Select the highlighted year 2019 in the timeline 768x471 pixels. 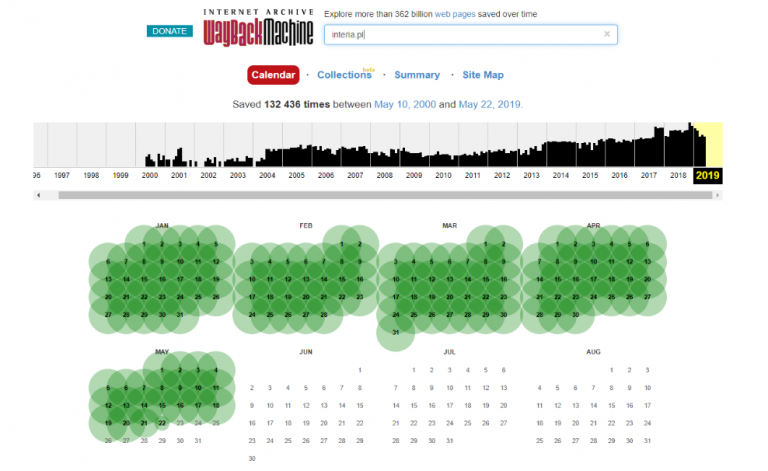click(708, 176)
